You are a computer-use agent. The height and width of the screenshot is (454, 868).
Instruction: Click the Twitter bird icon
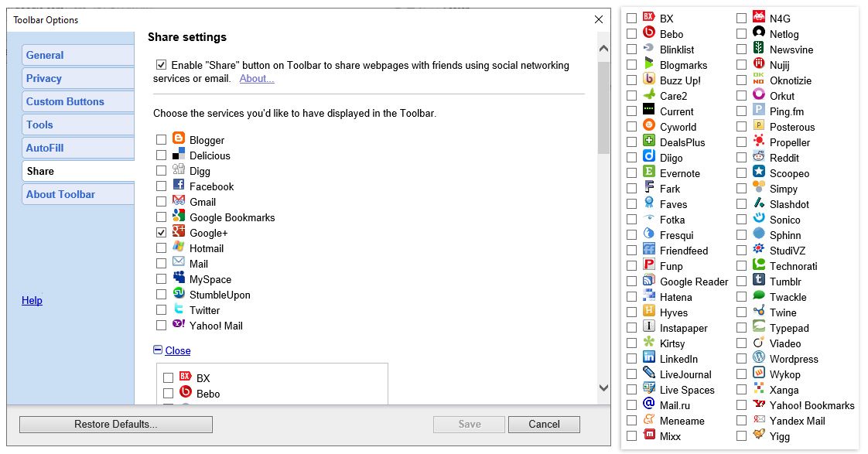pos(178,309)
